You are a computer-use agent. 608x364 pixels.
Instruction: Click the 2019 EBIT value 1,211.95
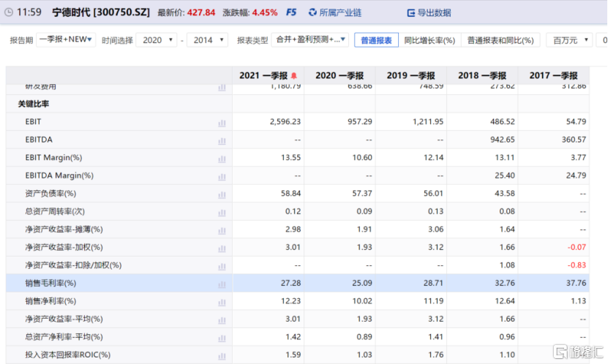coord(428,121)
